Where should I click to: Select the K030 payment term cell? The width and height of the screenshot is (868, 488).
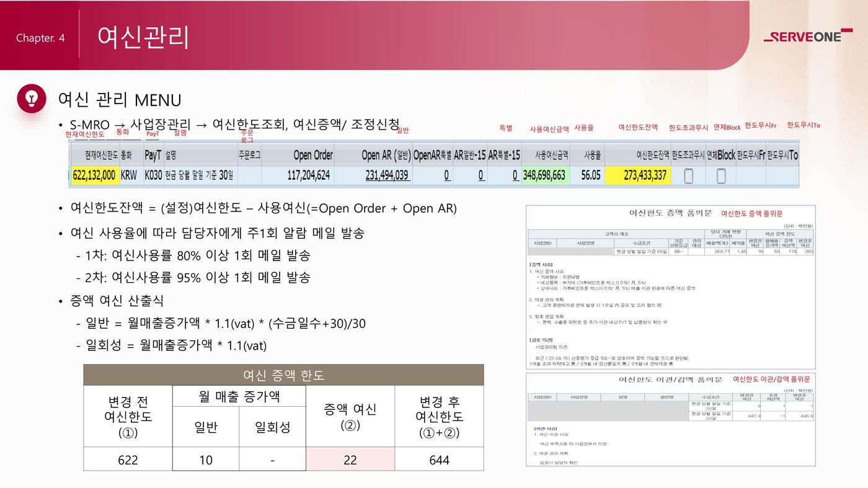153,175
